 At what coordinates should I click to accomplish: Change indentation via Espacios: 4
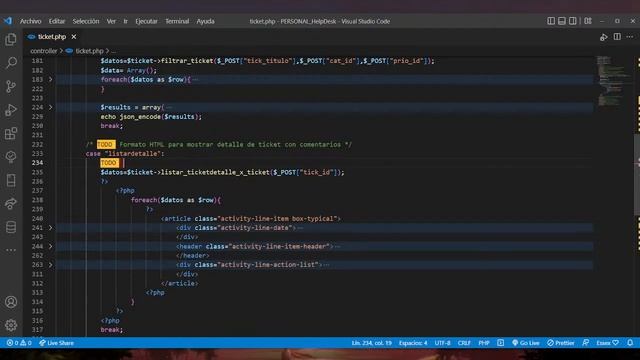click(x=413, y=343)
